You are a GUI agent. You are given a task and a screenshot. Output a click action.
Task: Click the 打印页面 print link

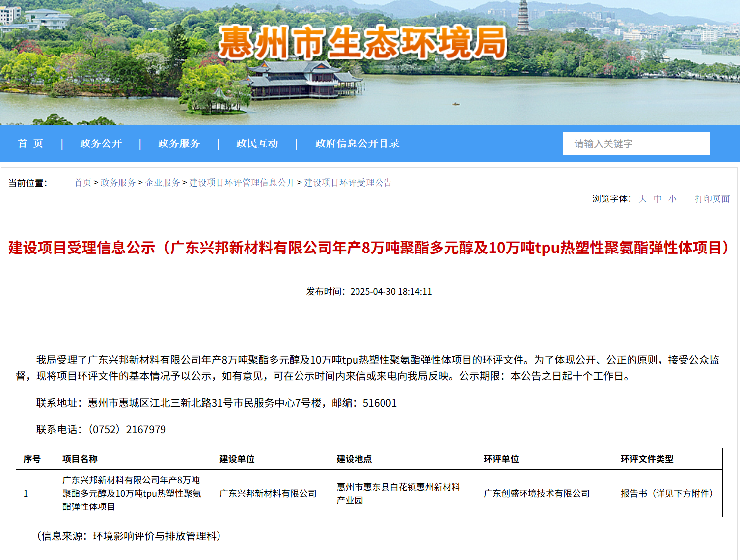(712, 199)
